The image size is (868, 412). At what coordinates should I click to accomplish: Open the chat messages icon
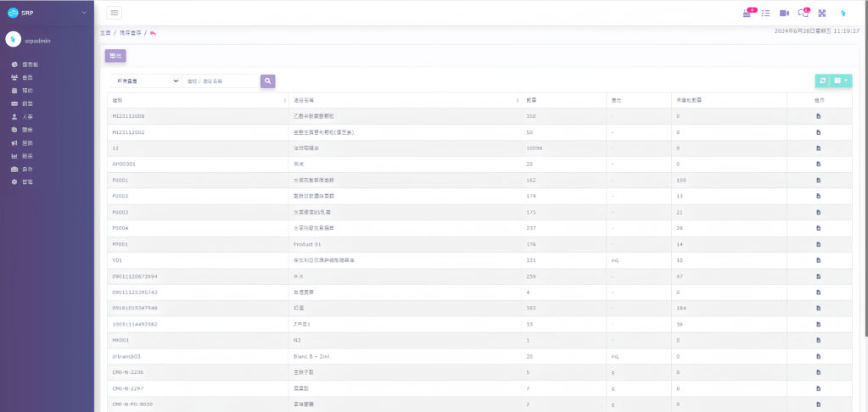tap(804, 13)
